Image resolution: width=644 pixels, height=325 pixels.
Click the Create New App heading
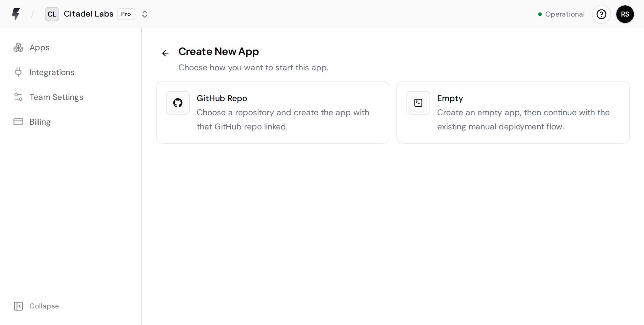tap(219, 52)
